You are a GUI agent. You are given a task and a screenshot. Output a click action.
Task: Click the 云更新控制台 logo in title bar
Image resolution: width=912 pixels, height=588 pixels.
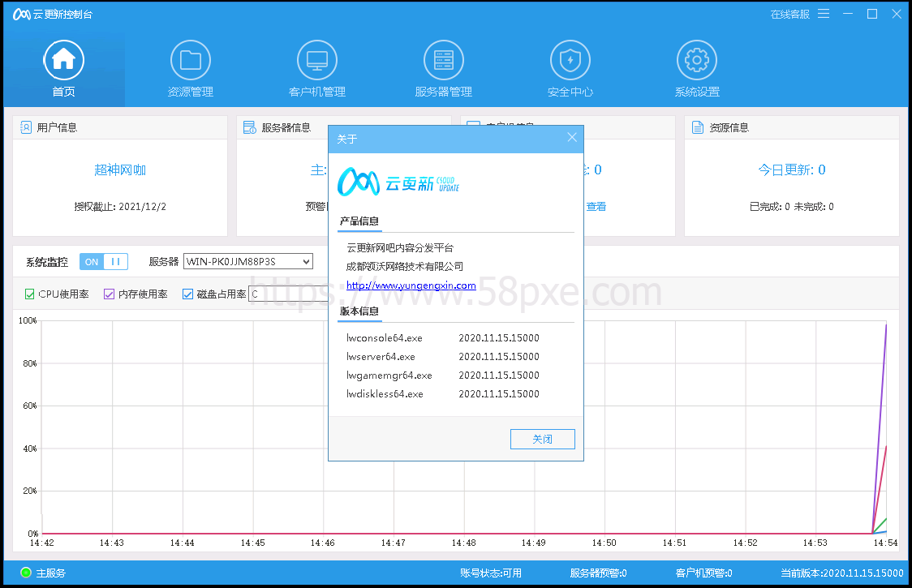22,14
